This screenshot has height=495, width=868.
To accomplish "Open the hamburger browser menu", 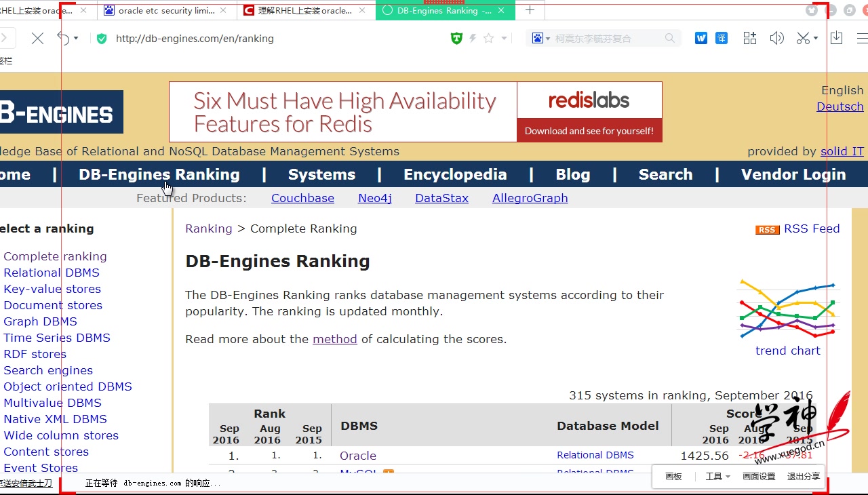I will click(862, 39).
